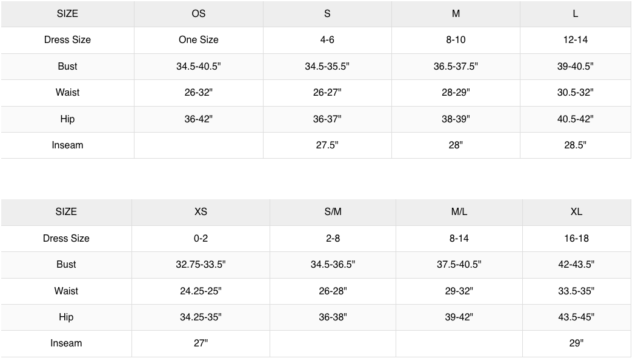The image size is (641, 364).
Task: Click the XS size column header
Action: tap(201, 212)
